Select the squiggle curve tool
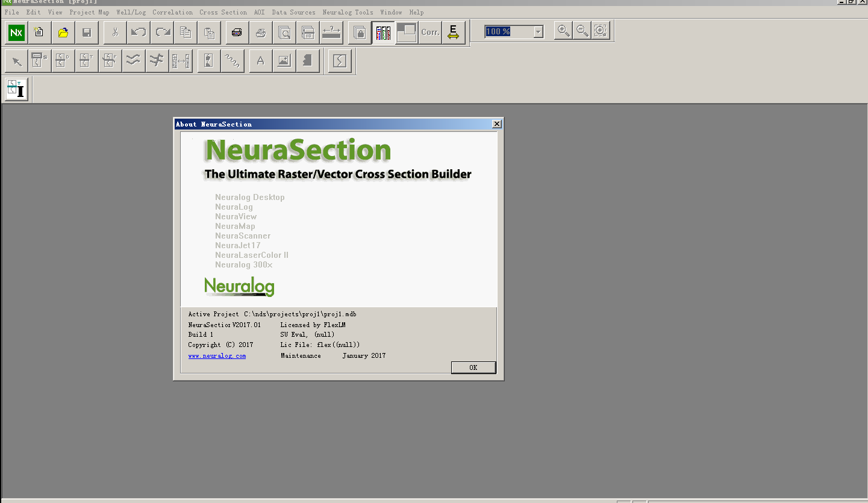The width and height of the screenshot is (868, 503). click(233, 61)
